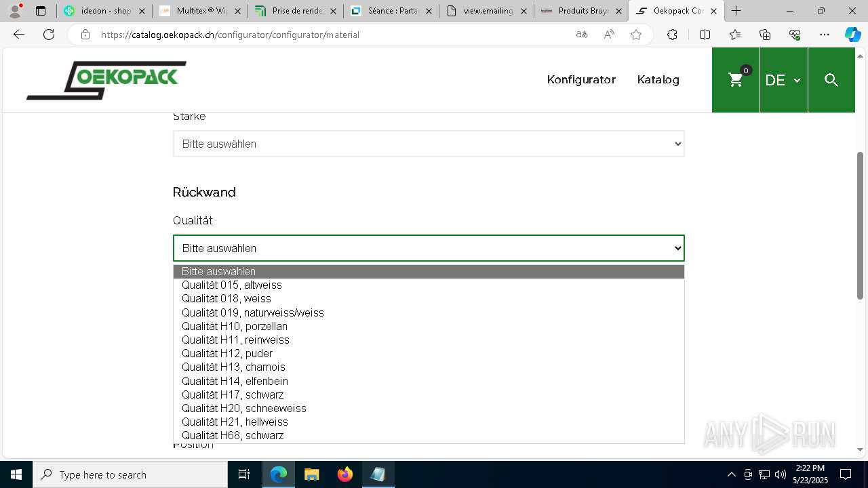Image resolution: width=868 pixels, height=488 pixels.
Task: Open Collections icon in toolbar
Action: [765, 35]
